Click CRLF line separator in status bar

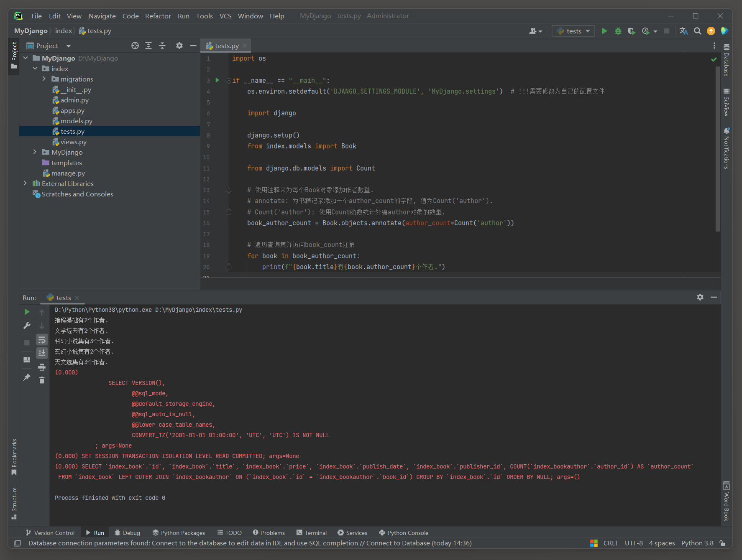pyautogui.click(x=611, y=543)
